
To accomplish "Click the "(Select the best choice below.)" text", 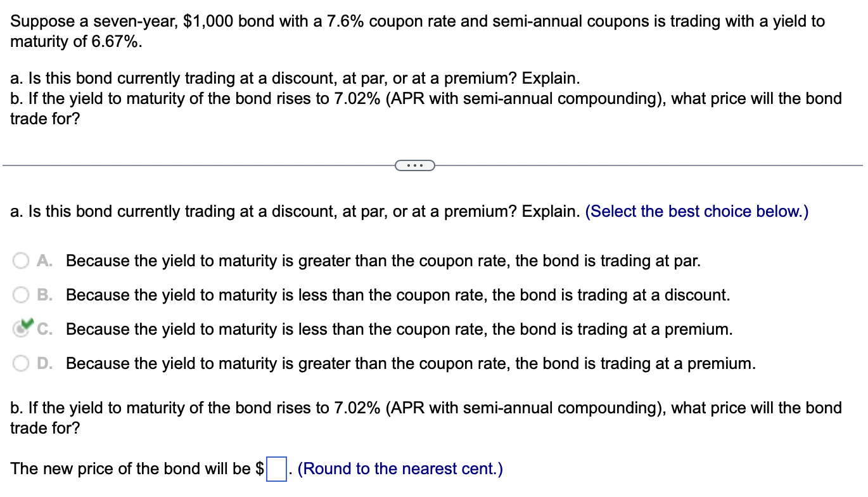I will point(698,211).
